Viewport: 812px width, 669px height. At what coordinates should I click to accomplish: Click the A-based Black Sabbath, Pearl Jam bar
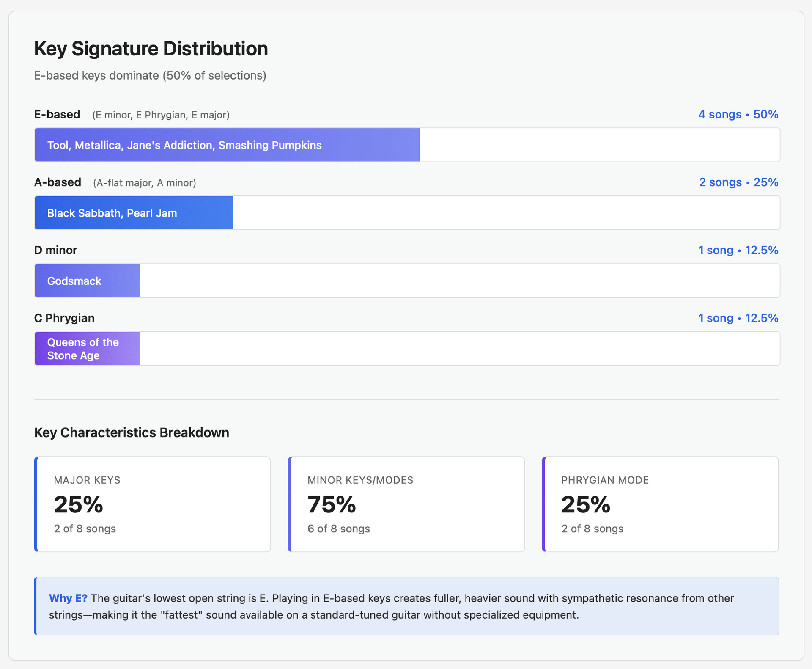[134, 213]
